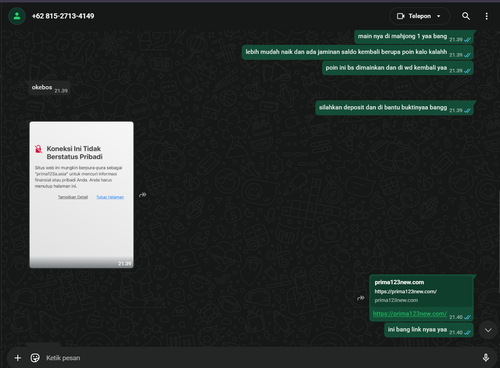Search within the chat using magnifier icon
The width and height of the screenshot is (500, 368).
(x=466, y=16)
